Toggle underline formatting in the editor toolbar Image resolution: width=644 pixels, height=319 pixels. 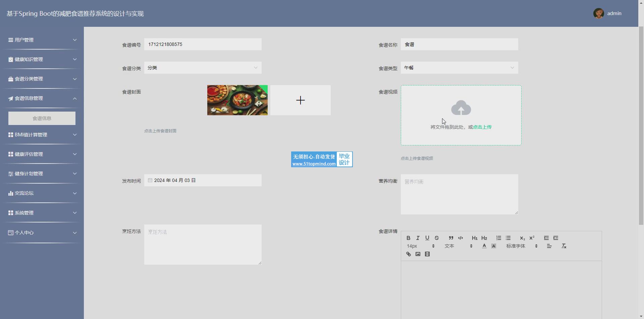pyautogui.click(x=427, y=238)
